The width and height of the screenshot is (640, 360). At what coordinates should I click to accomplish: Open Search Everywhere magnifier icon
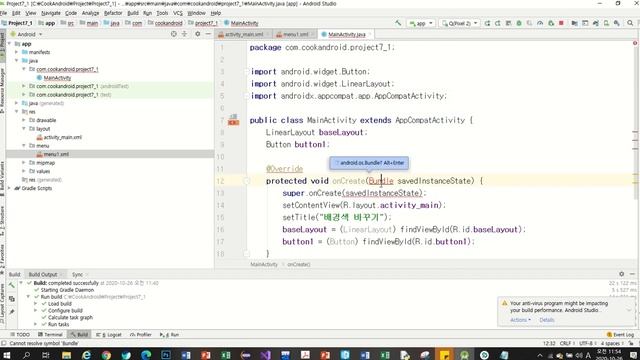coord(630,23)
